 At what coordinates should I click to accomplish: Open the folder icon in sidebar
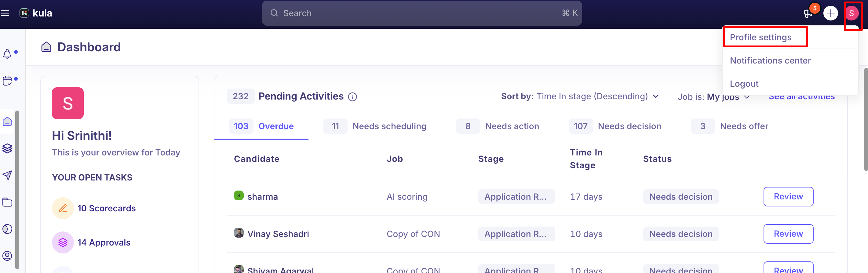click(7, 202)
